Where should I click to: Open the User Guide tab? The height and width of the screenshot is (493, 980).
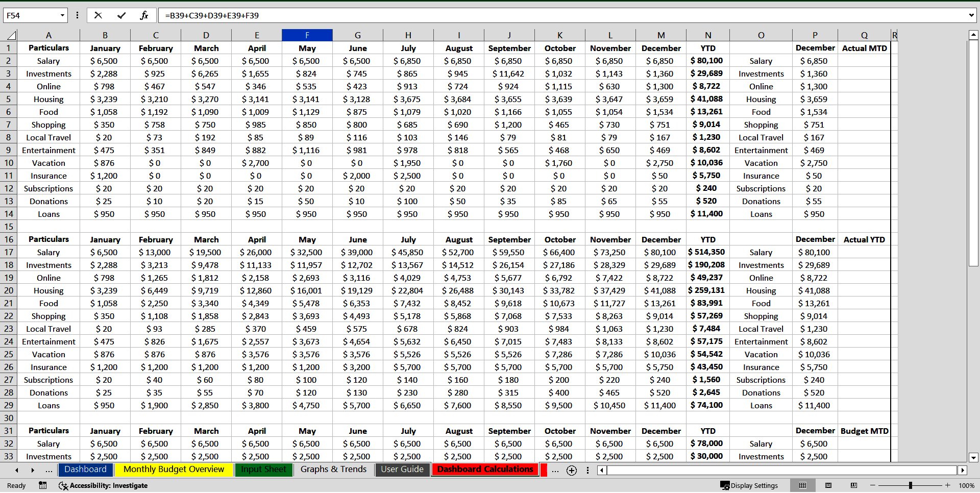click(402, 470)
